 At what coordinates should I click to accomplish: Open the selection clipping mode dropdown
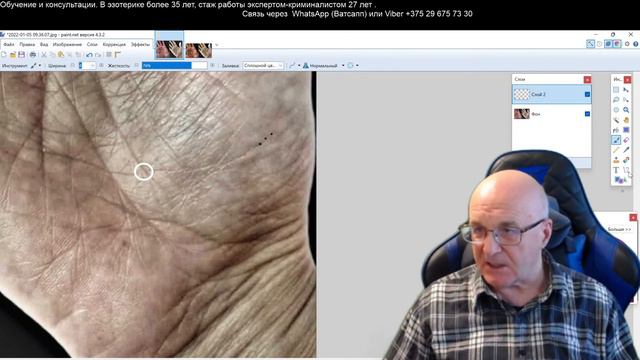pos(353,65)
